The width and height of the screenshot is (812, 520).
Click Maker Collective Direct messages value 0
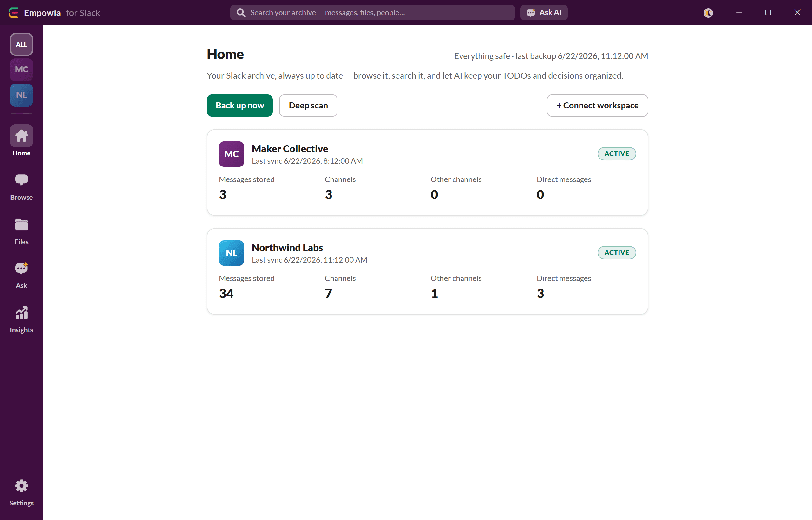tap(540, 194)
